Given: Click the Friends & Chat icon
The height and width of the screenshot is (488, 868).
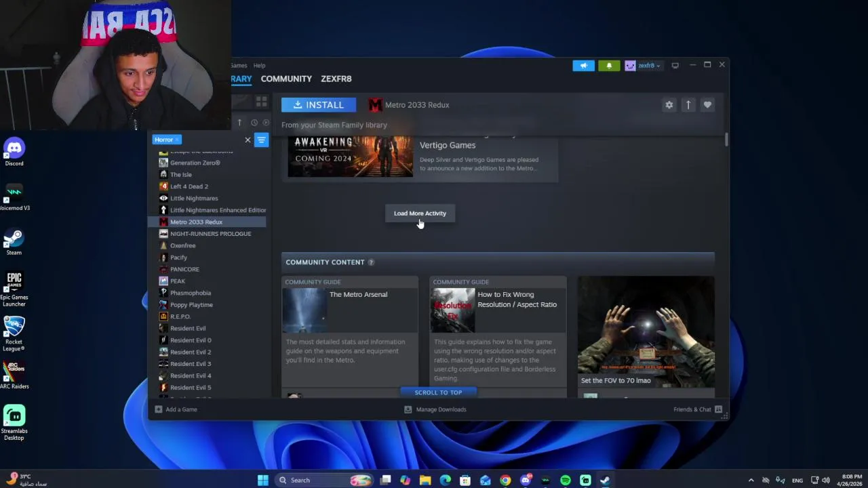Looking at the screenshot, I should click(719, 409).
